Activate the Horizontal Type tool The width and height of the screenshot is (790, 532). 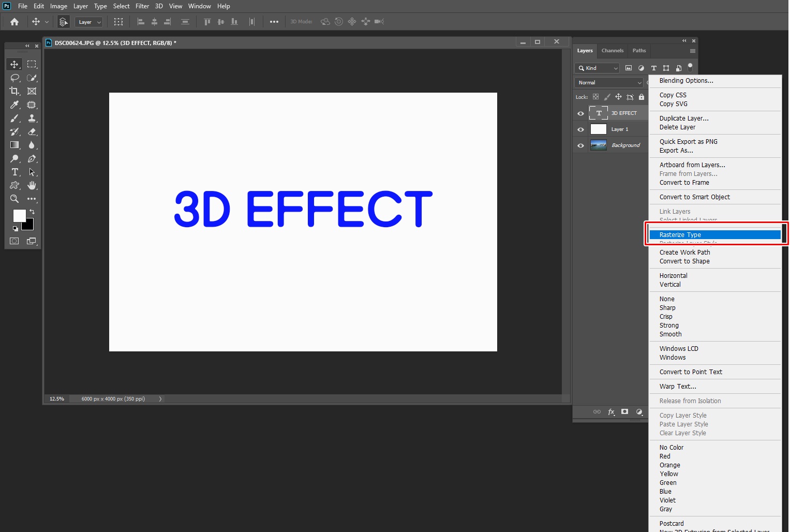pyautogui.click(x=14, y=172)
